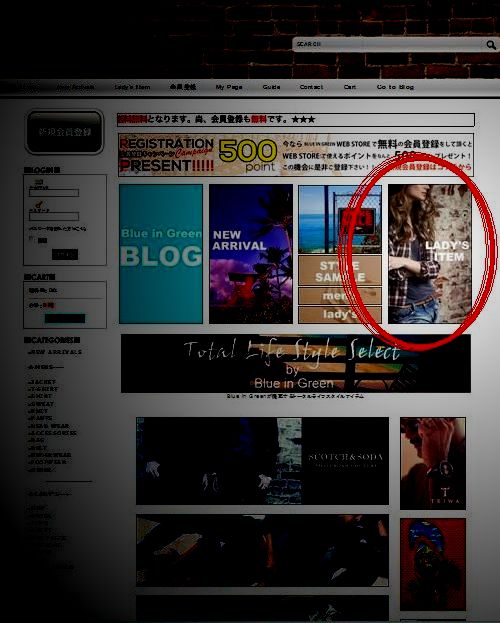Open ACCESSORIES category in sidebar
Screen dimensions: 500x623
[x=52, y=433]
